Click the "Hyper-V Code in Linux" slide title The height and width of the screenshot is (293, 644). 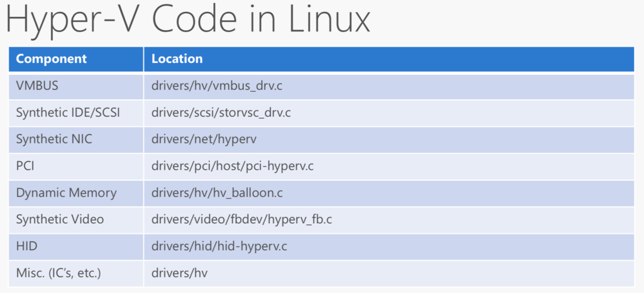click(189, 21)
